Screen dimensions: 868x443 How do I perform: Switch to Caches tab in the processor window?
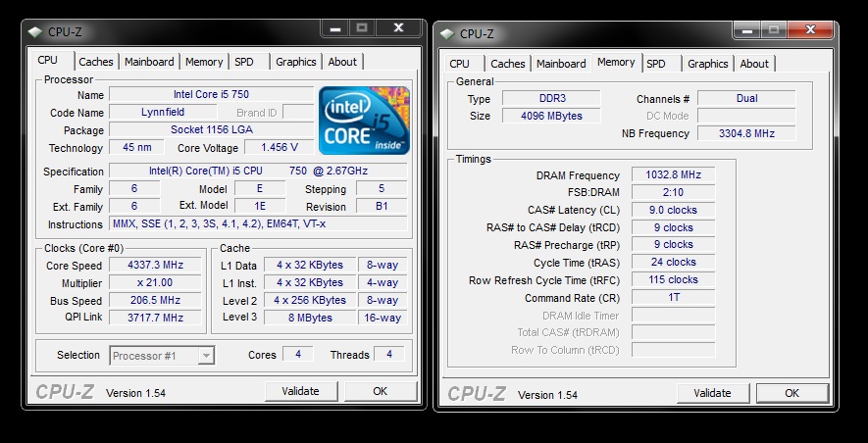[96, 62]
